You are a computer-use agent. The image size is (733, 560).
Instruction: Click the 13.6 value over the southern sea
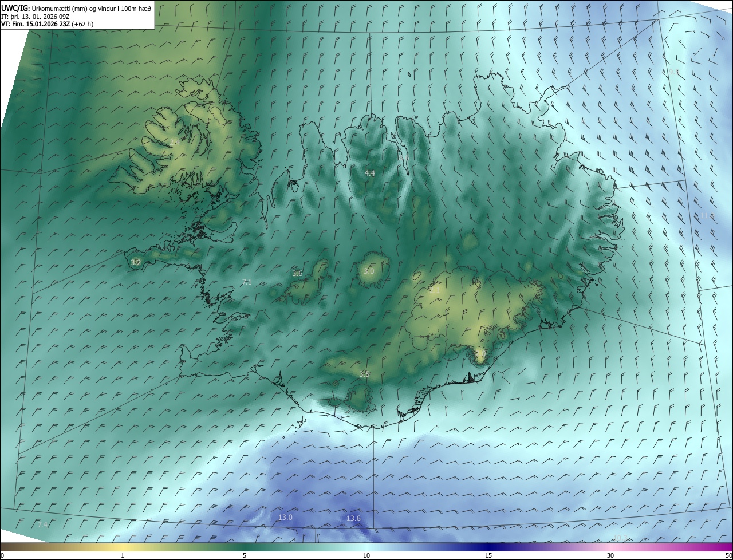354,518
